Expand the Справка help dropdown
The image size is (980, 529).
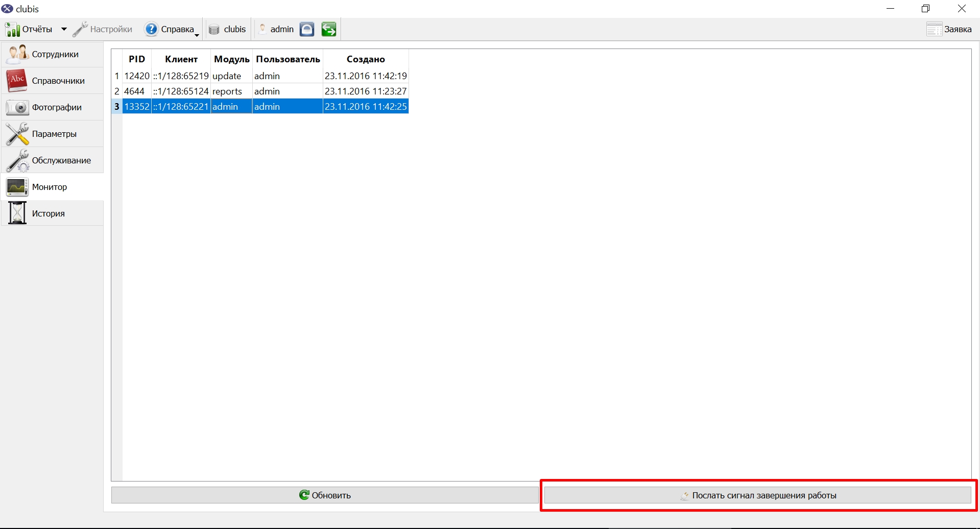tap(172, 29)
